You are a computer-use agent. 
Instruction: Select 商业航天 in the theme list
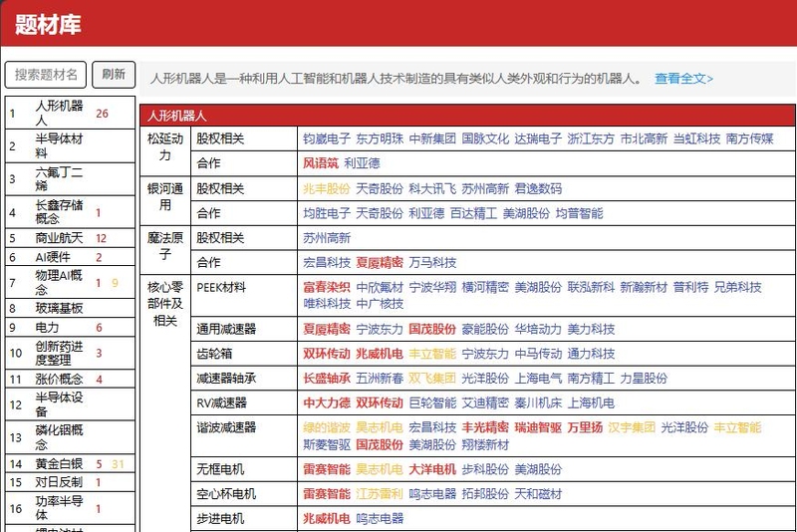click(x=70, y=238)
